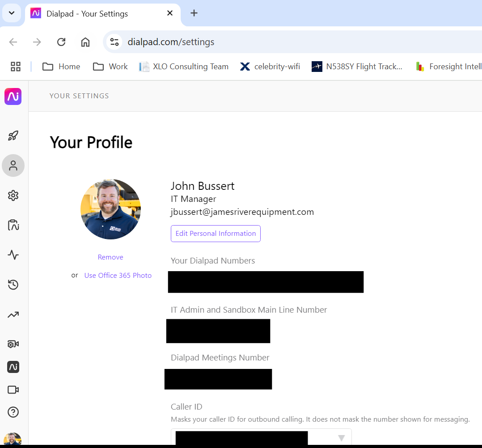The image size is (482, 448).
Task: Open call history clock icon
Action: point(13,285)
